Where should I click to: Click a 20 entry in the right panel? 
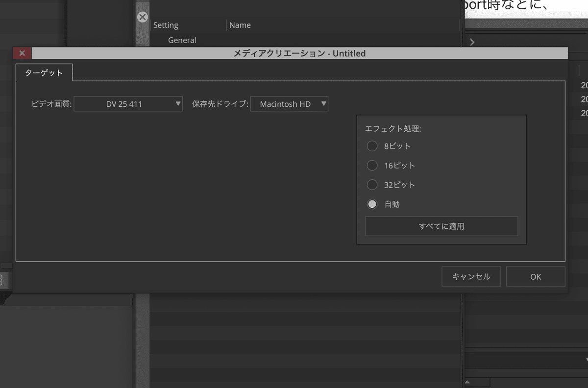click(584, 85)
